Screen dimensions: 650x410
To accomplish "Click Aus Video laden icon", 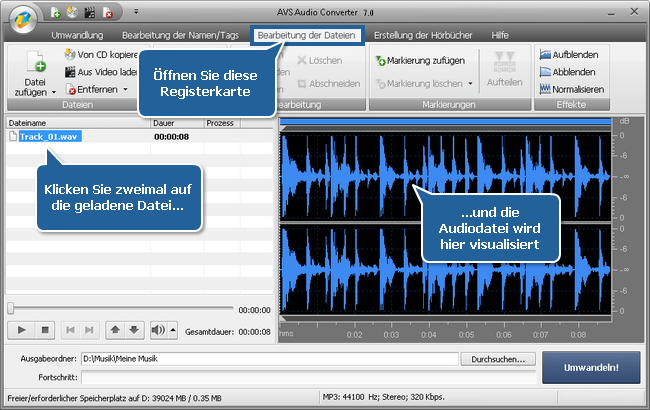I will (x=70, y=72).
